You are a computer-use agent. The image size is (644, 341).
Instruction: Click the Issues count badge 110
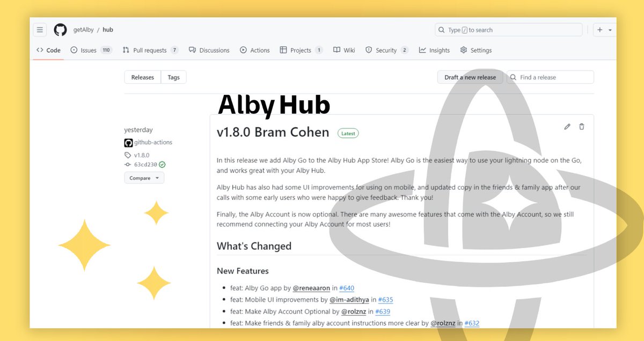[x=106, y=50]
